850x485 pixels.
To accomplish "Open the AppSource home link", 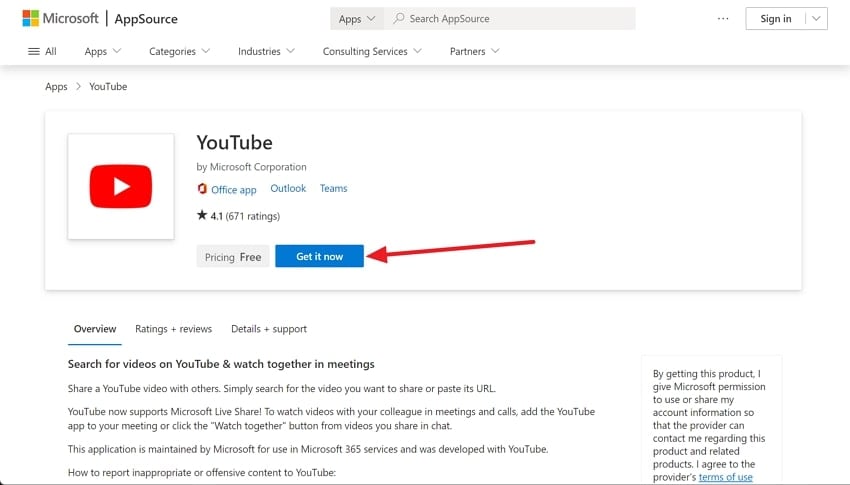I will [x=146, y=19].
